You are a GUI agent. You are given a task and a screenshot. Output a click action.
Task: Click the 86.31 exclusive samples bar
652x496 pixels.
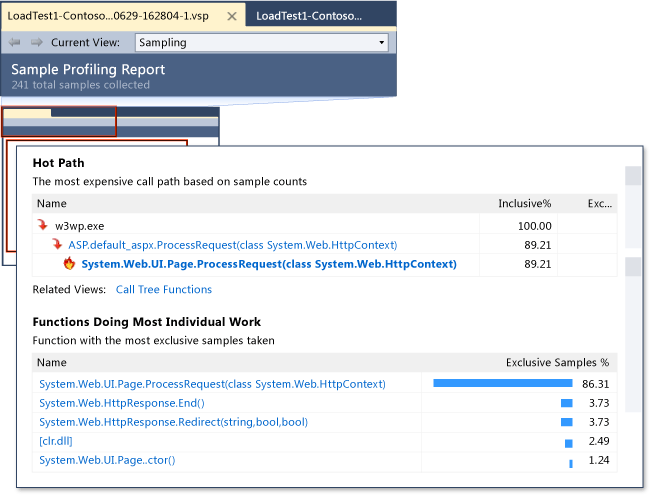point(503,383)
